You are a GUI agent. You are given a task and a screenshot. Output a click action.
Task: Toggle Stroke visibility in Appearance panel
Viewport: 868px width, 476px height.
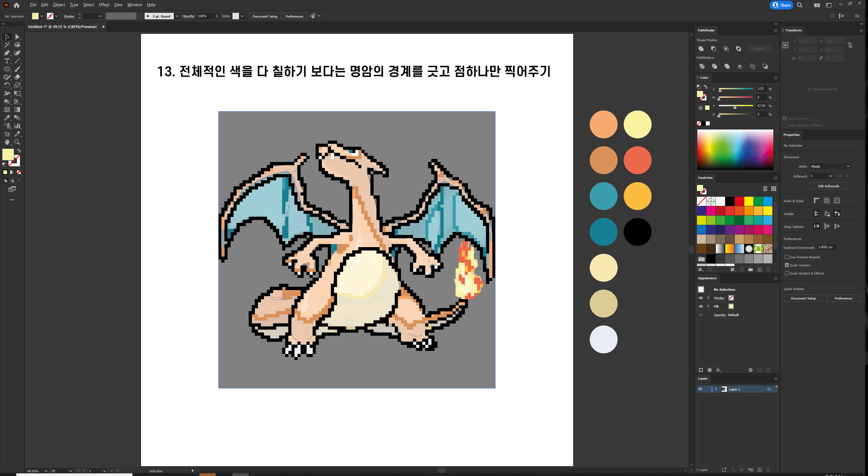[x=701, y=298]
